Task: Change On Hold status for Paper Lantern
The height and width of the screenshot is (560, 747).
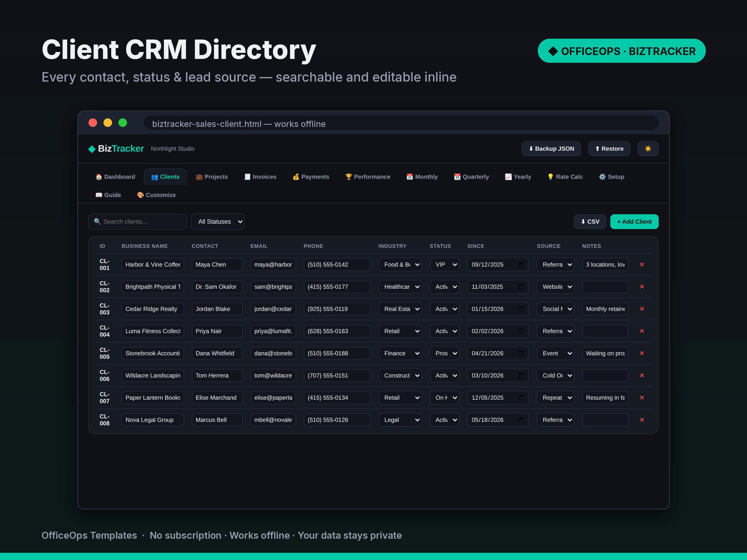Action: point(444,398)
